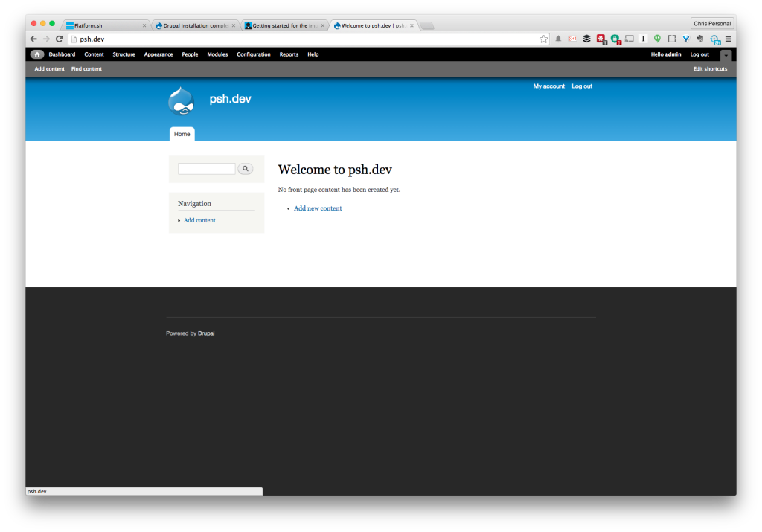Expand the Add content navigation arrow
762x532 pixels.
tap(179, 220)
